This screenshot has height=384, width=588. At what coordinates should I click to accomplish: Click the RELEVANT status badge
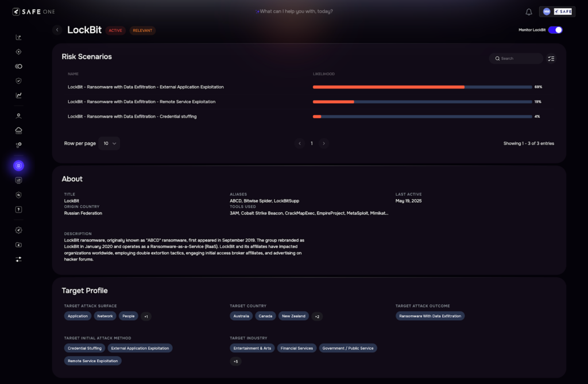[142, 30]
